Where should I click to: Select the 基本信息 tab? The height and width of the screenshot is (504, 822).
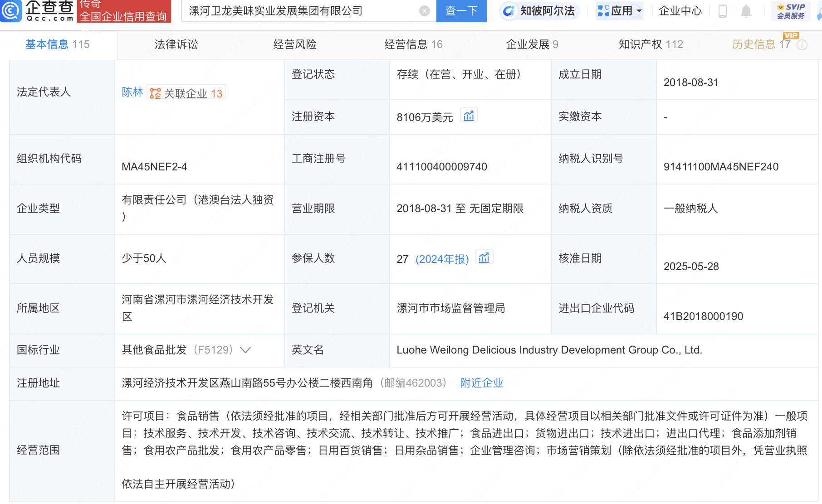58,44
